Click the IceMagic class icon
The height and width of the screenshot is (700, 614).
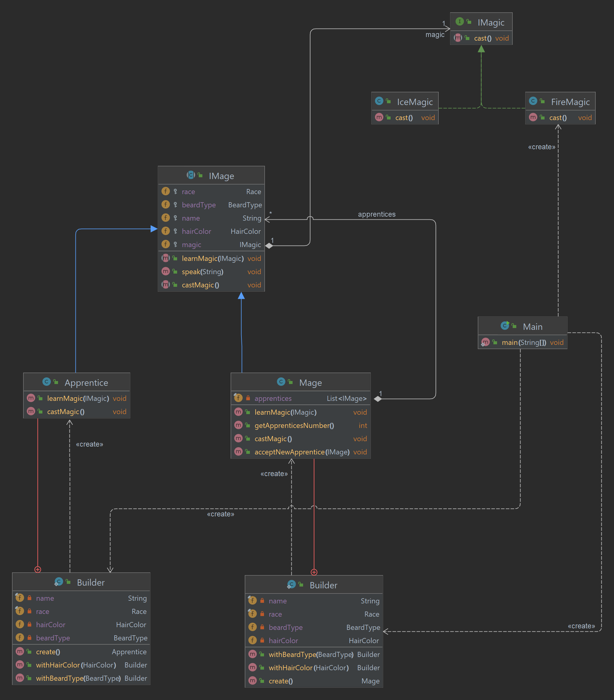click(379, 101)
